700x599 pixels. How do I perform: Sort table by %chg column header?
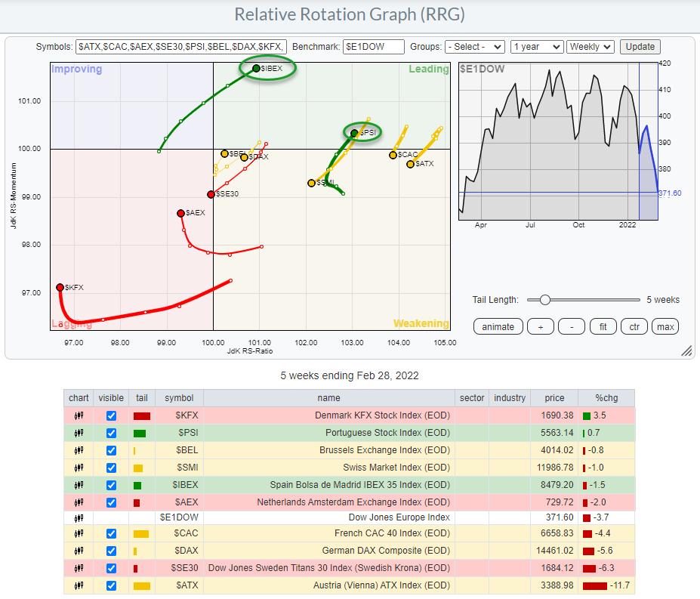coord(606,398)
